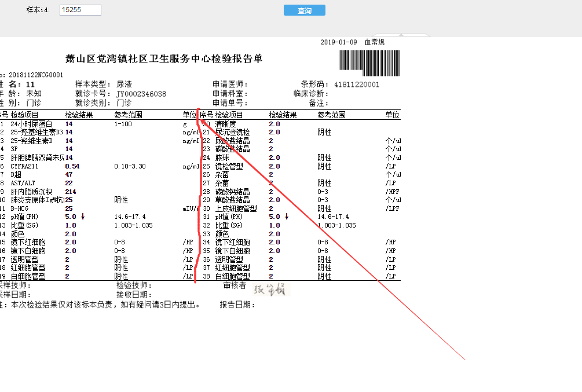Click the 检验技师 label
The width and height of the screenshot is (582, 392).
coord(134,285)
